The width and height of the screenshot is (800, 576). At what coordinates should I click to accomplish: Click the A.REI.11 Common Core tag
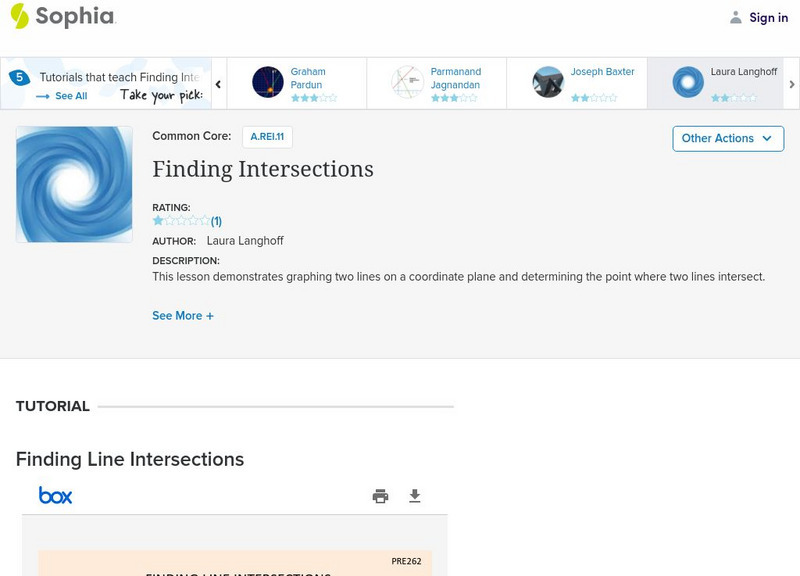coord(267,137)
